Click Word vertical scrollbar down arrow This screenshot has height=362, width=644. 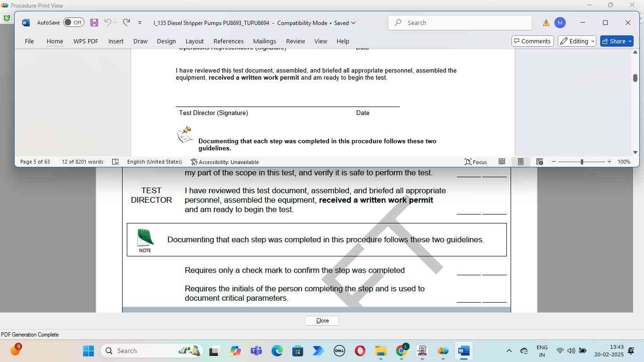click(635, 152)
